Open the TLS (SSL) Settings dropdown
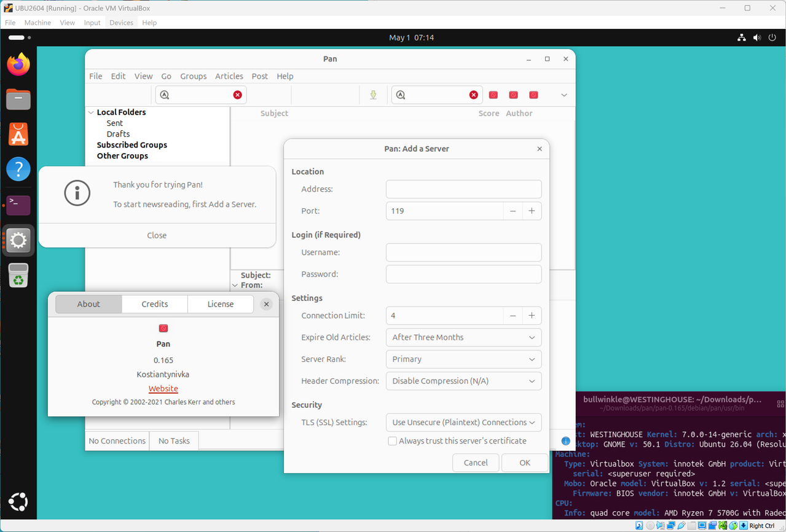Viewport: 786px width, 532px height. (463, 423)
